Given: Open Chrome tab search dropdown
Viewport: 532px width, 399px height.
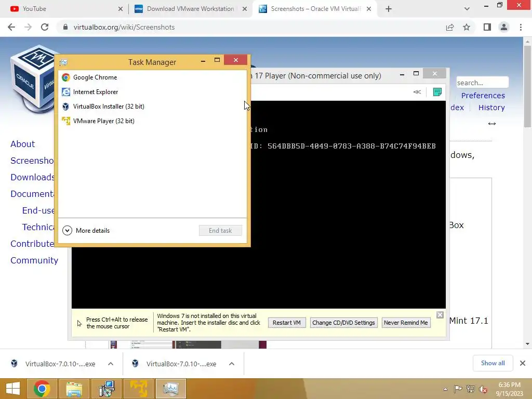Looking at the screenshot, I should [467, 9].
